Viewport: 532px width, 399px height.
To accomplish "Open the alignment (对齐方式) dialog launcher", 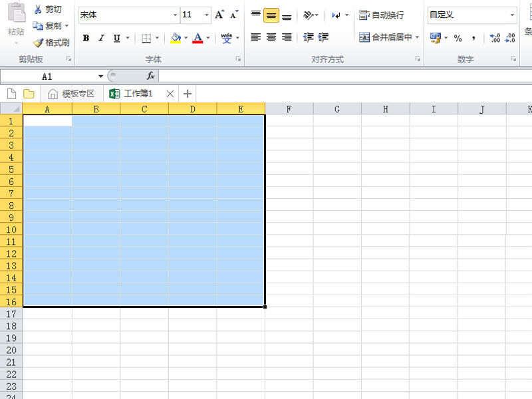I will click(418, 59).
